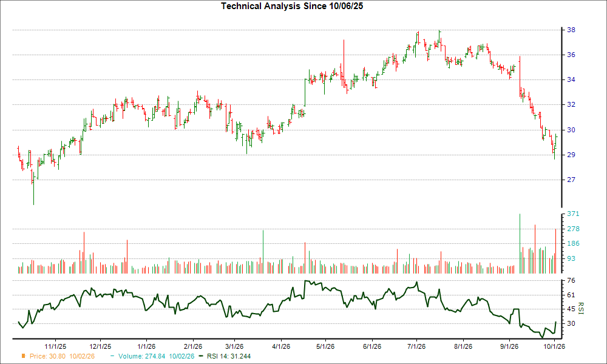Click the teal Volume legend dash

point(112,356)
